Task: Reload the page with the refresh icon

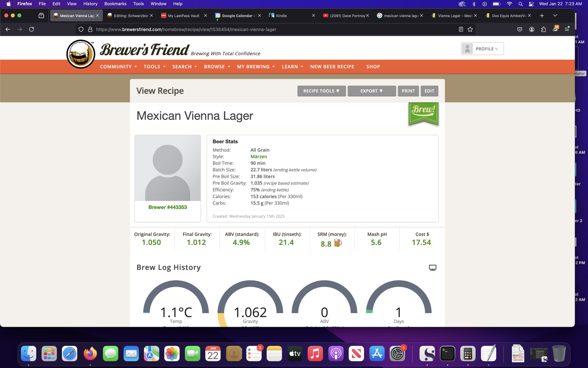Action: [x=32, y=29]
